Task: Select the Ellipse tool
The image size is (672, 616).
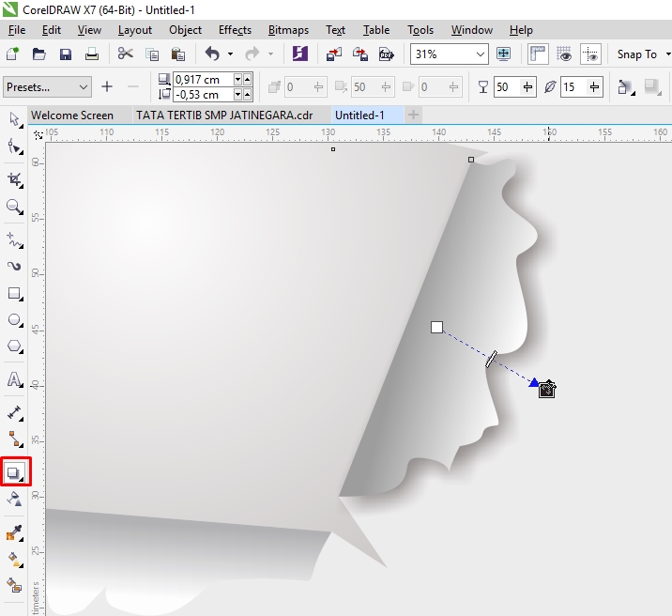Action: (15, 320)
